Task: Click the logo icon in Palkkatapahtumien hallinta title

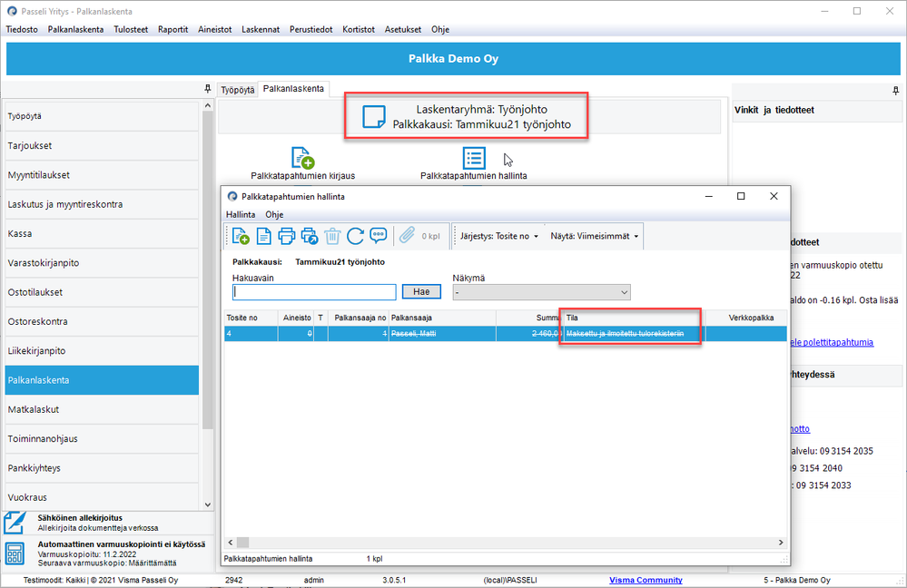Action: (x=232, y=197)
